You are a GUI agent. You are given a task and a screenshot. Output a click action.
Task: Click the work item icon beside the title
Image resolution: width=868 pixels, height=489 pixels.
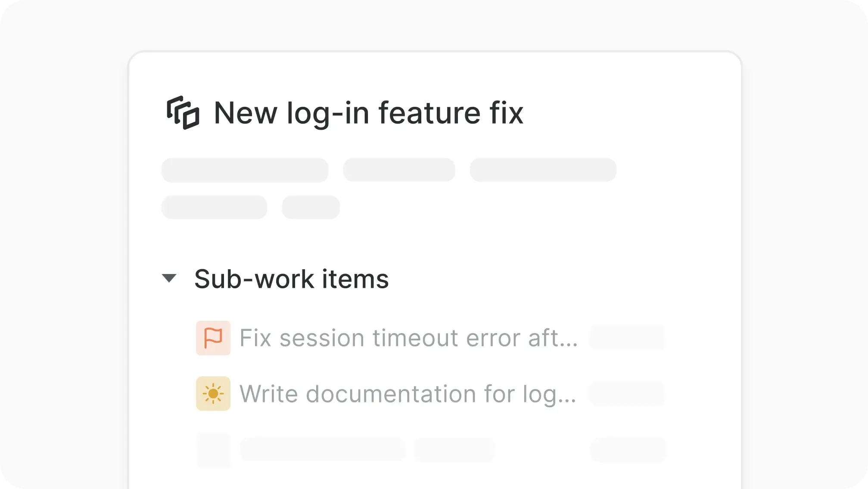pos(183,113)
